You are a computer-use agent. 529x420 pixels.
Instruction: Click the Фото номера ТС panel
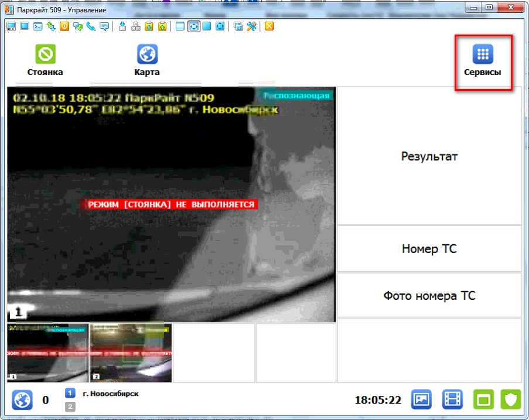pyautogui.click(x=429, y=296)
